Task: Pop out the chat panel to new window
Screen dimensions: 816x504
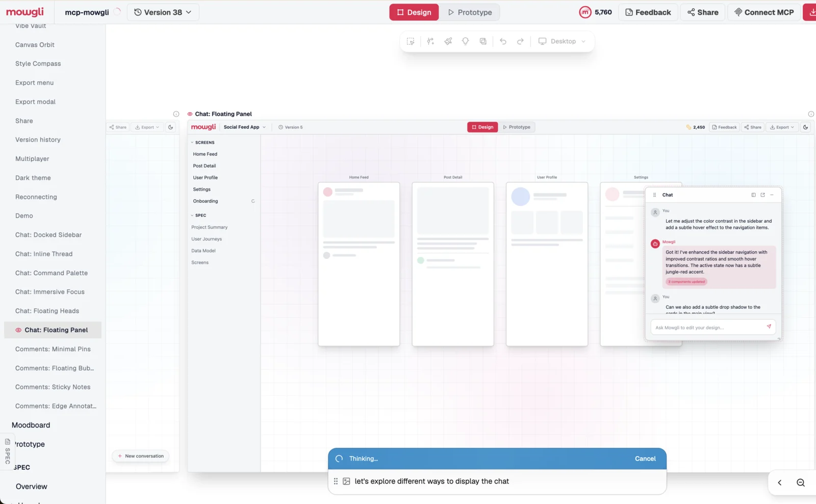Action: click(762, 195)
